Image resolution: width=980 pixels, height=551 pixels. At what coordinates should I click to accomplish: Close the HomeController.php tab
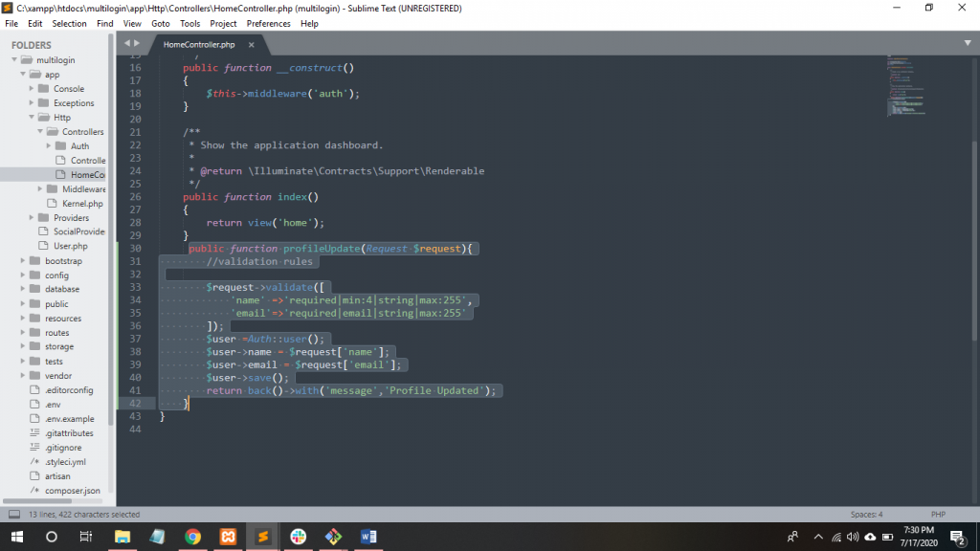(252, 45)
